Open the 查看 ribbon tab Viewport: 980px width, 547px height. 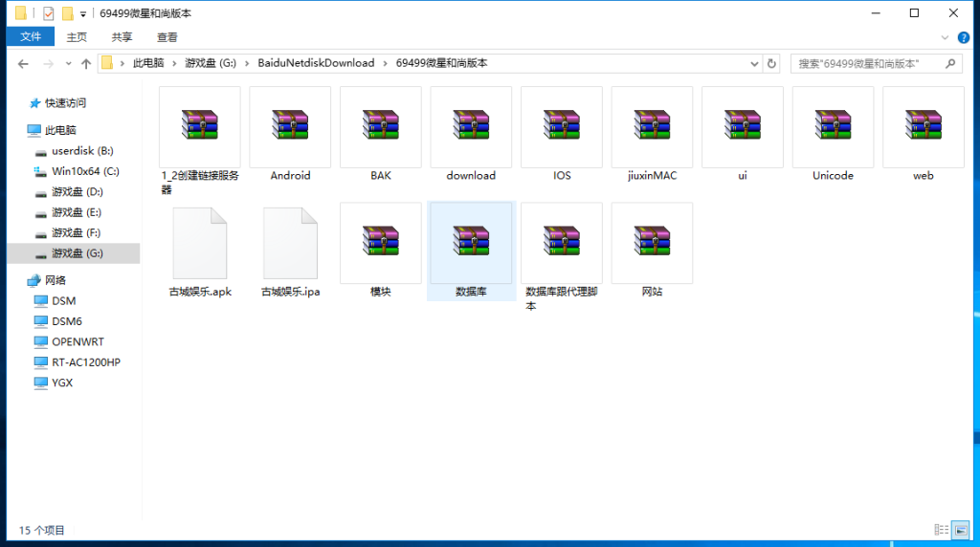tap(167, 37)
